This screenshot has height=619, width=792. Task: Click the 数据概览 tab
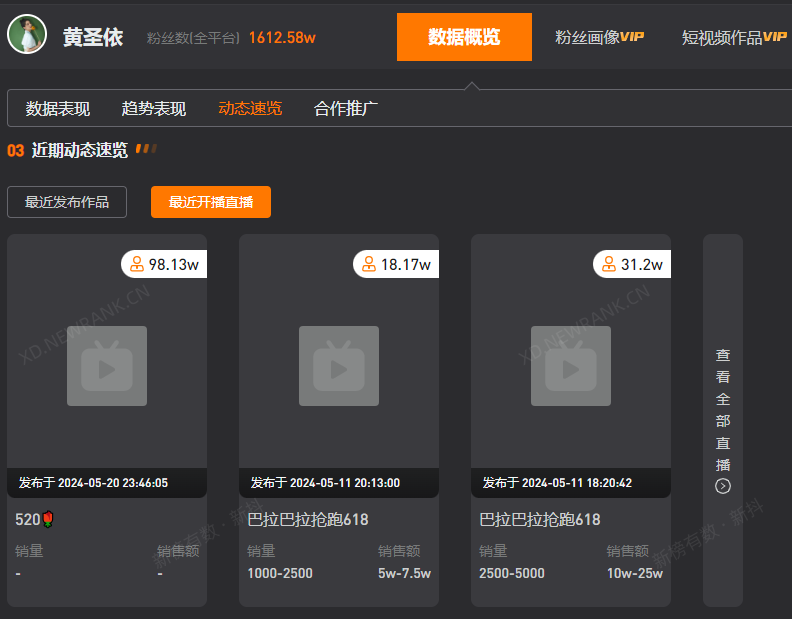(x=464, y=37)
